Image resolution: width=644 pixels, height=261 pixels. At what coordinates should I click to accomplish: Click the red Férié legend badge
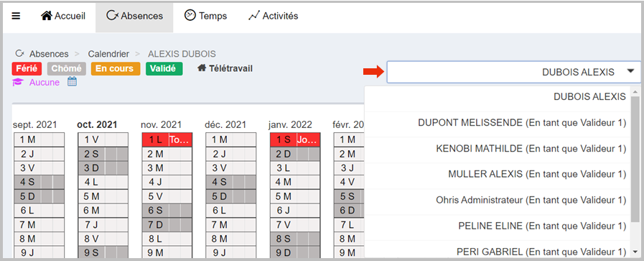coord(27,68)
